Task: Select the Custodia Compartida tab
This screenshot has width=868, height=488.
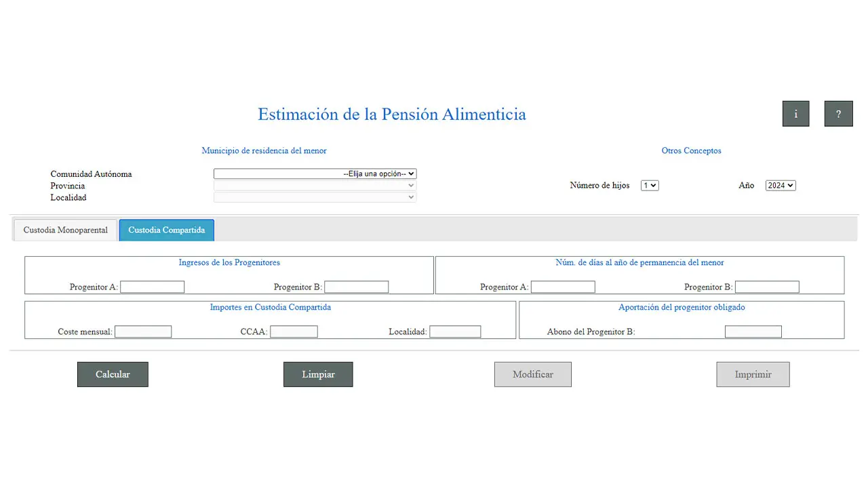Action: pos(166,230)
